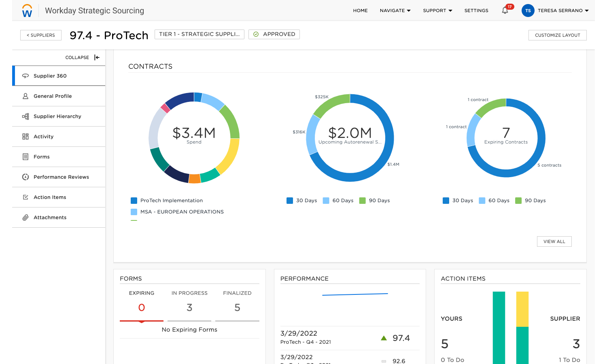The width and height of the screenshot is (607, 364).
Task: Click the yellow supplier action items bar
Action: click(x=522, y=309)
